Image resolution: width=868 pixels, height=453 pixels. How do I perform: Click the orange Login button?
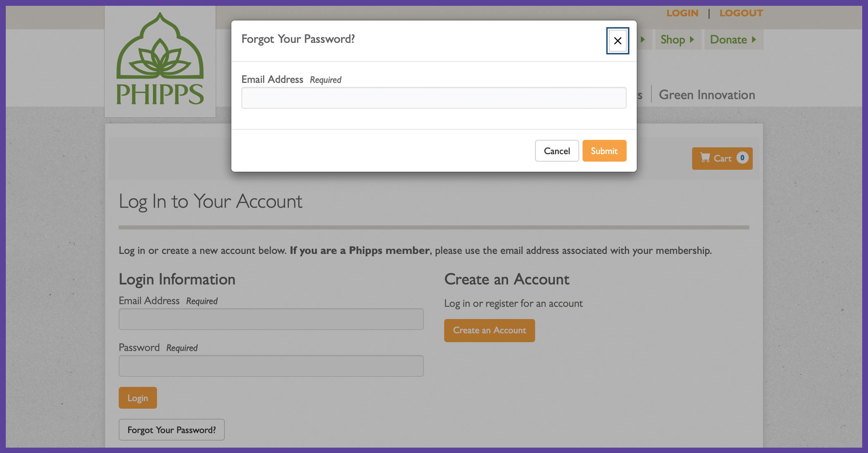coord(138,398)
